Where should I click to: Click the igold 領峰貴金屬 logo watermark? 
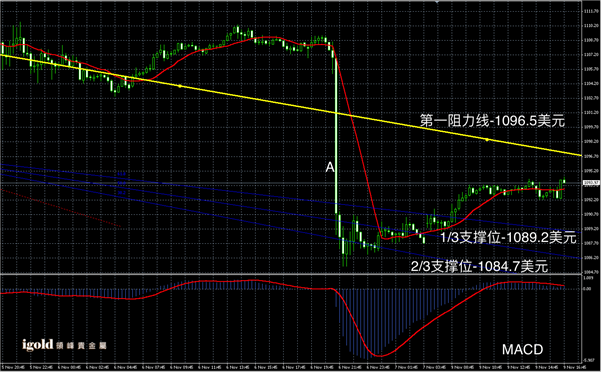click(64, 345)
